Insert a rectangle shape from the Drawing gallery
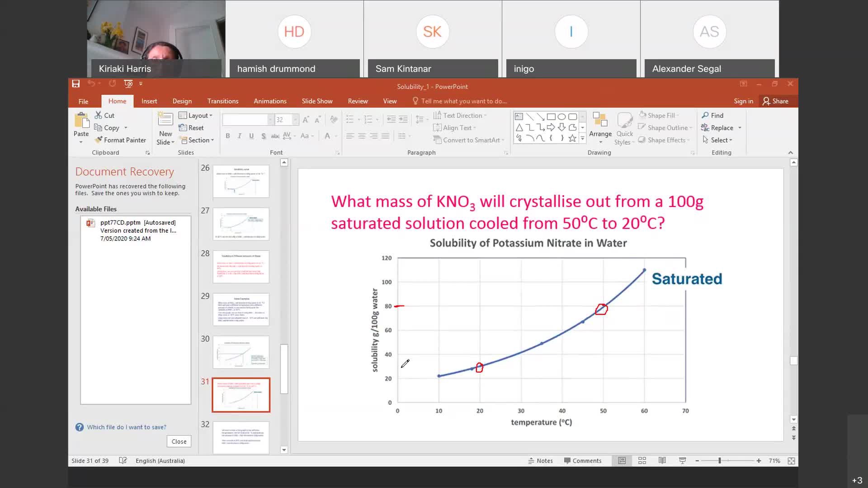The image size is (868, 488). pyautogui.click(x=551, y=116)
